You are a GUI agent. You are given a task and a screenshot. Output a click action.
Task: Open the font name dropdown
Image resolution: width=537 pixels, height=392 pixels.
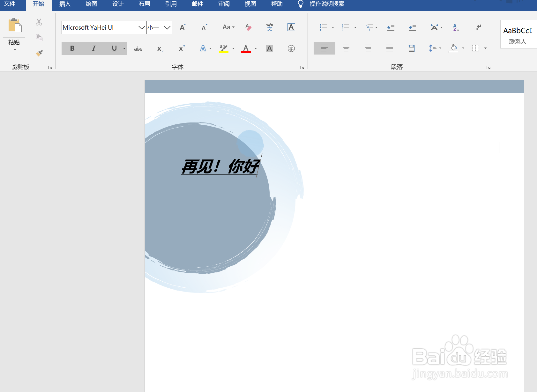(141, 27)
